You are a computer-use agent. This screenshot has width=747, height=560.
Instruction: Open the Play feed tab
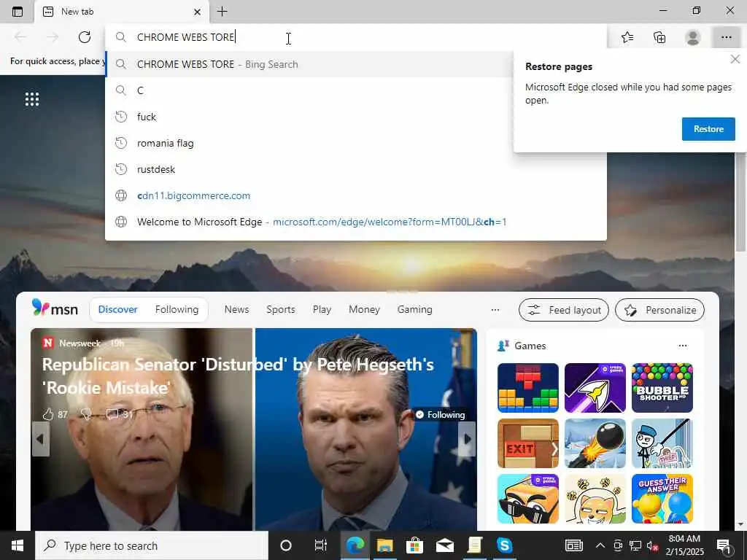(322, 309)
